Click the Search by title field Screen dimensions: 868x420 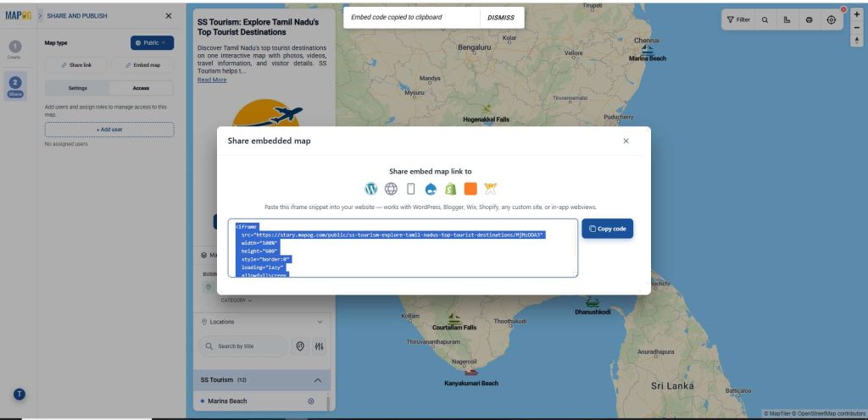coord(243,346)
